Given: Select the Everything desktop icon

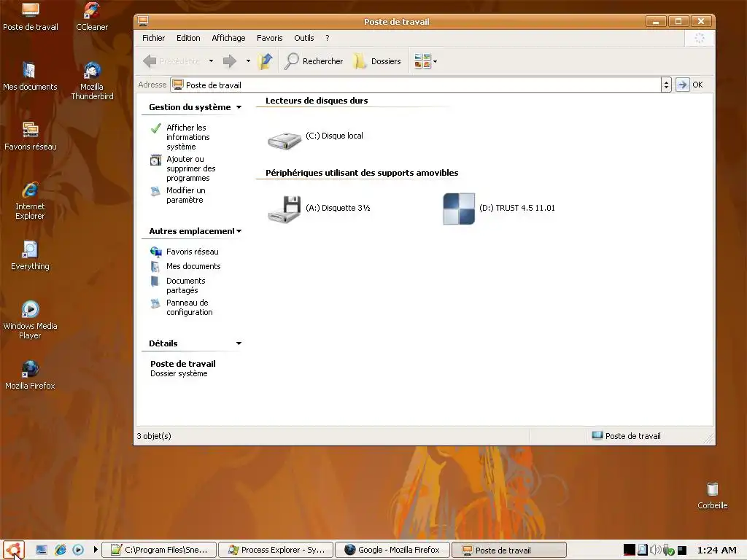Looking at the screenshot, I should coord(30,256).
